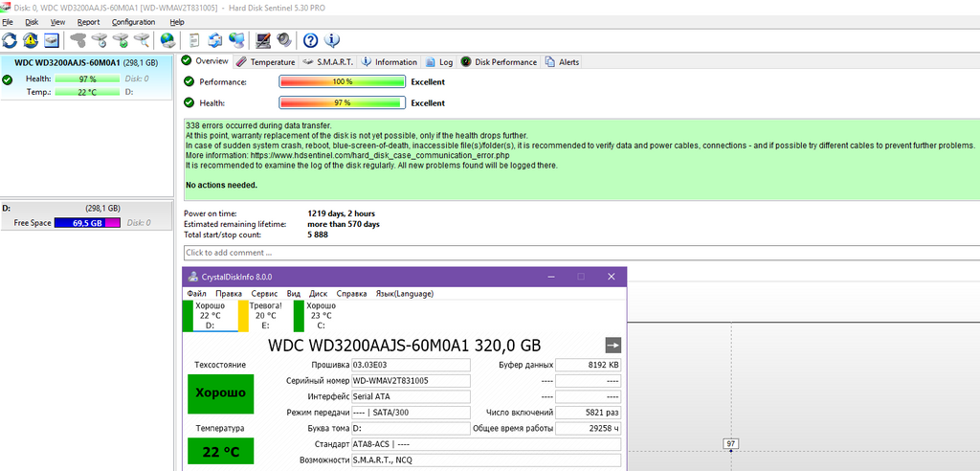Click green check icon beside Performance label
This screenshot has height=471, width=980.
coord(189,82)
